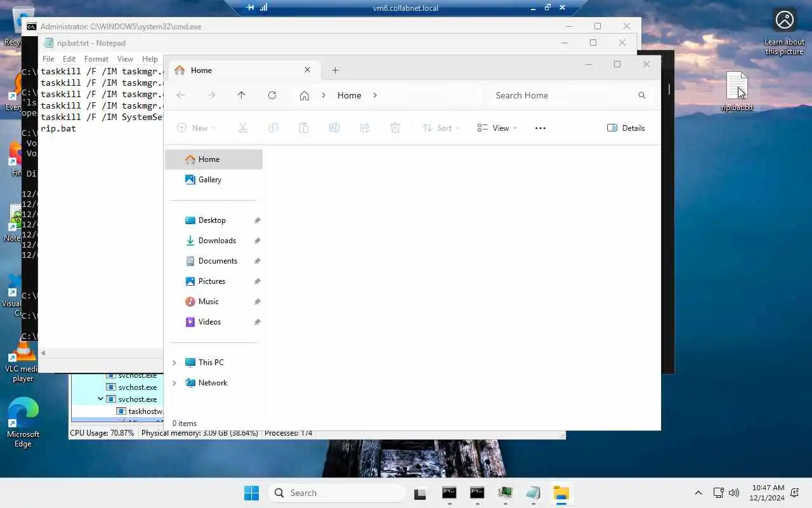Image resolution: width=812 pixels, height=508 pixels.
Task: Go back in File Explorer
Action: click(x=181, y=95)
